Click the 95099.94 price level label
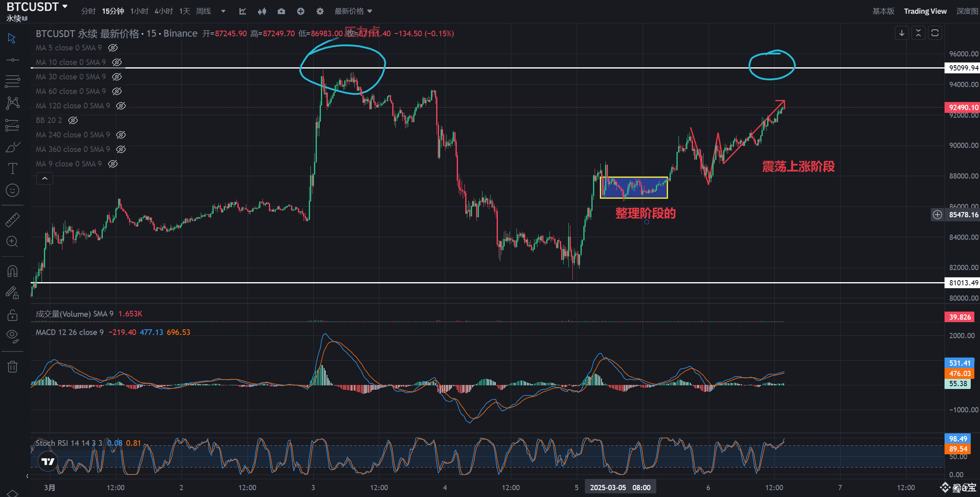 point(963,68)
